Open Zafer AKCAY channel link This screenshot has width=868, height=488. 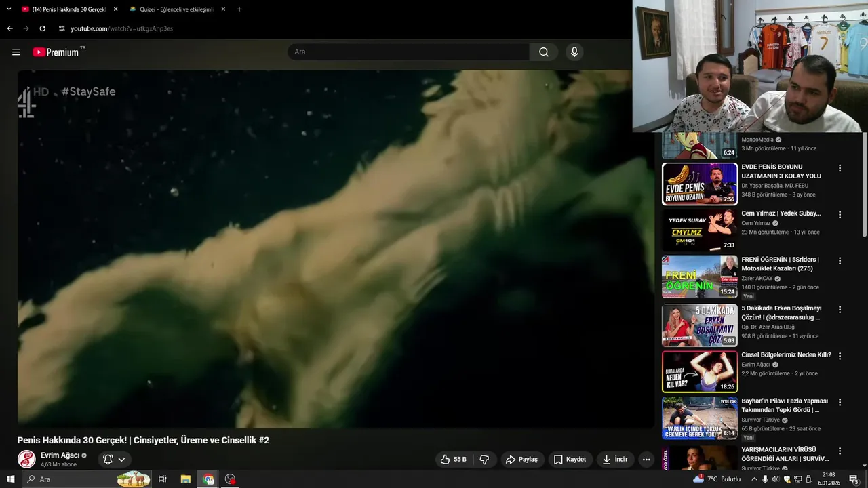click(x=757, y=279)
